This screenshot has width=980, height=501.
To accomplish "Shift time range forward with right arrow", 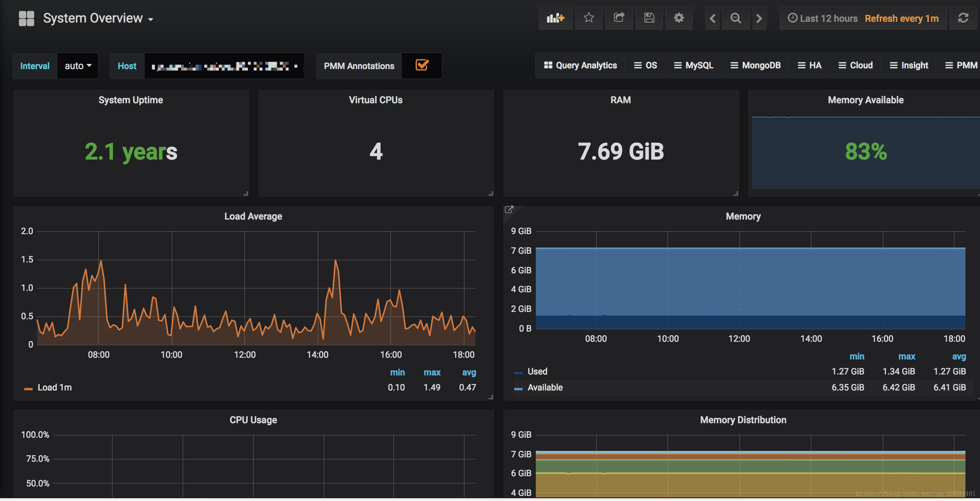I will (759, 18).
